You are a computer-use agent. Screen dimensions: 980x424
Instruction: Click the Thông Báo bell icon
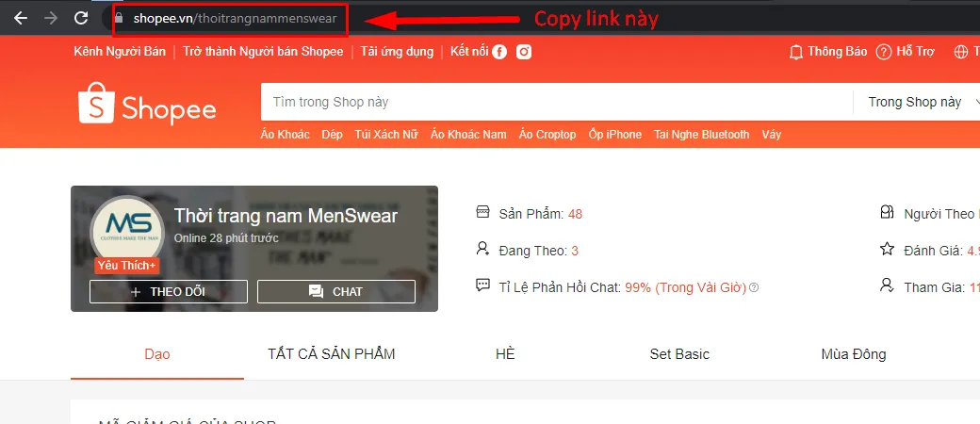pyautogui.click(x=795, y=52)
